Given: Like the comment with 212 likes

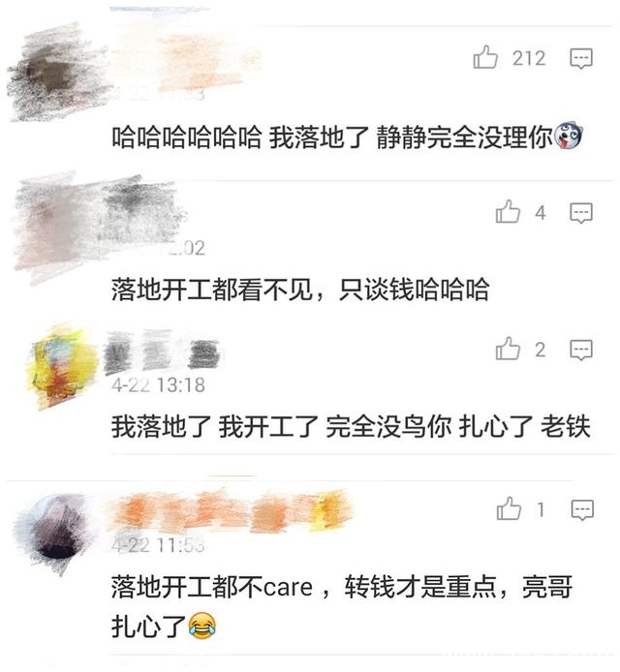Looking at the screenshot, I should pyautogui.click(x=485, y=57).
